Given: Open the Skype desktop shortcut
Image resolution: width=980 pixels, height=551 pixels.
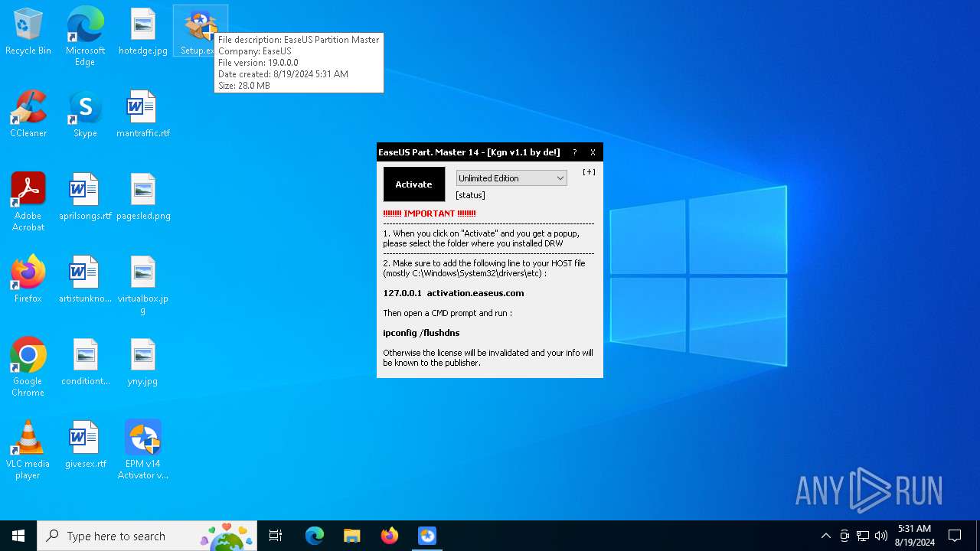Looking at the screenshot, I should pyautogui.click(x=85, y=115).
